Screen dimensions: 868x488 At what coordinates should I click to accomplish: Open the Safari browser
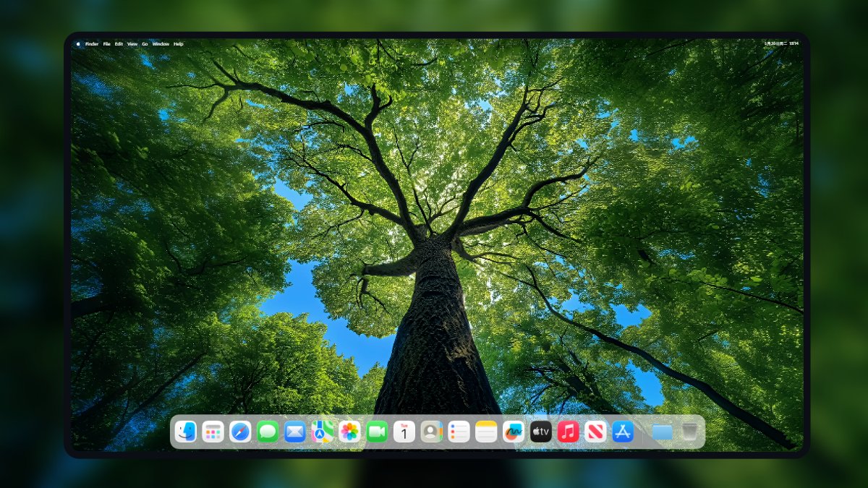click(x=240, y=432)
